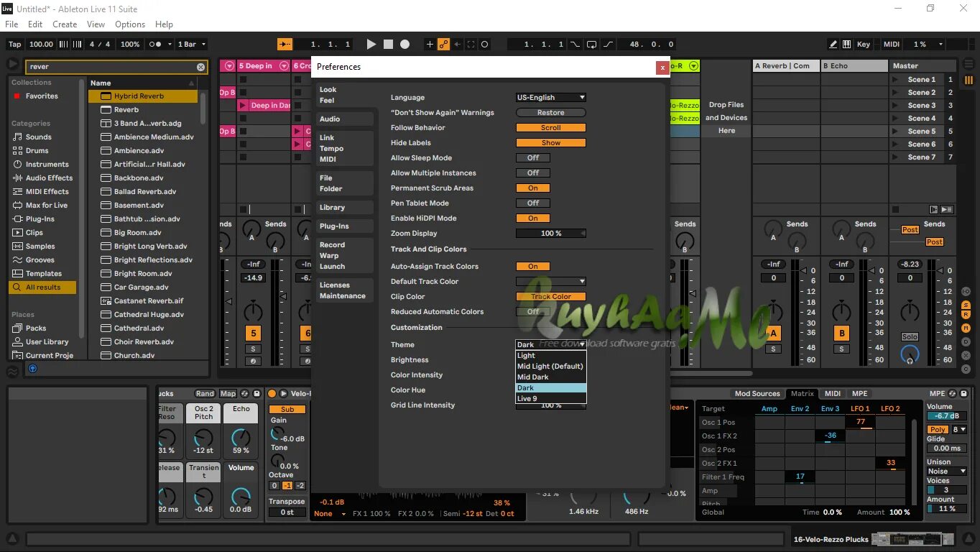
Task: Open the Create menu
Action: click(65, 24)
